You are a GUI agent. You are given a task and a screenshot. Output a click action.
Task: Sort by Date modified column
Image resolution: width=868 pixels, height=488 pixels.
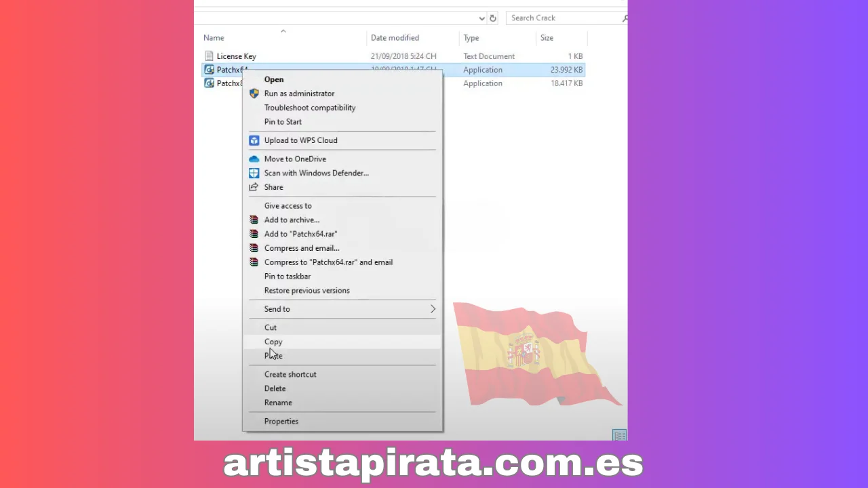395,38
